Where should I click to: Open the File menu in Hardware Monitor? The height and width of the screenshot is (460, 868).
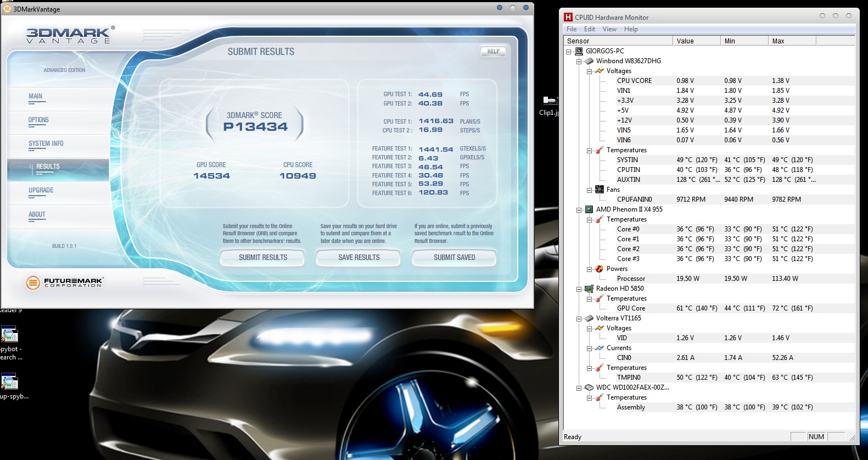572,29
